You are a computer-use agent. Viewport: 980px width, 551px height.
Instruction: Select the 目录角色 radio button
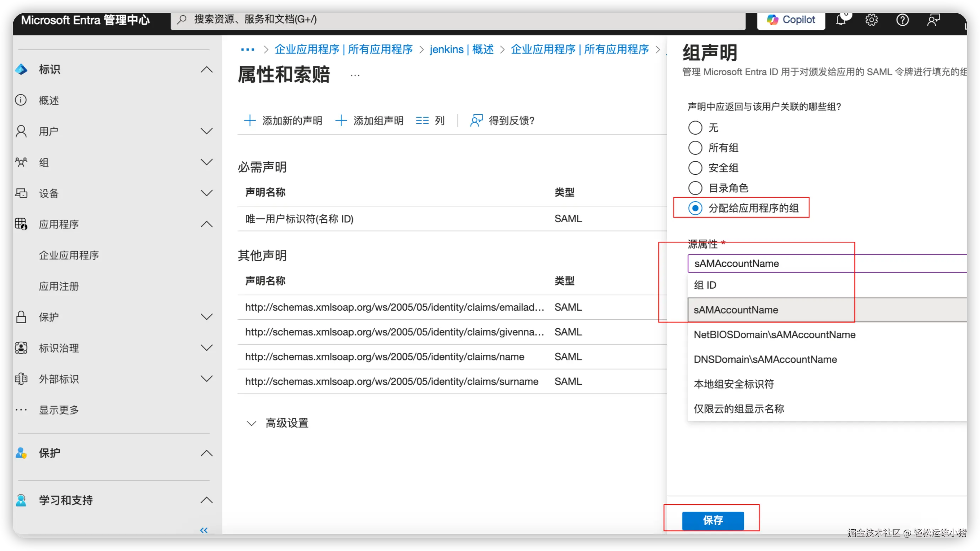[x=695, y=188]
